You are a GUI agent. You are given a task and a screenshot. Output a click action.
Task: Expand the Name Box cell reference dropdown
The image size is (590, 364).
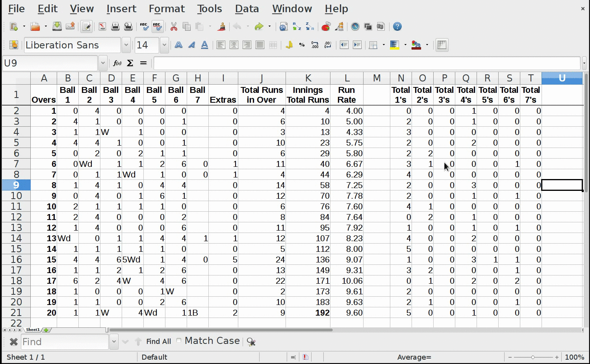103,63
